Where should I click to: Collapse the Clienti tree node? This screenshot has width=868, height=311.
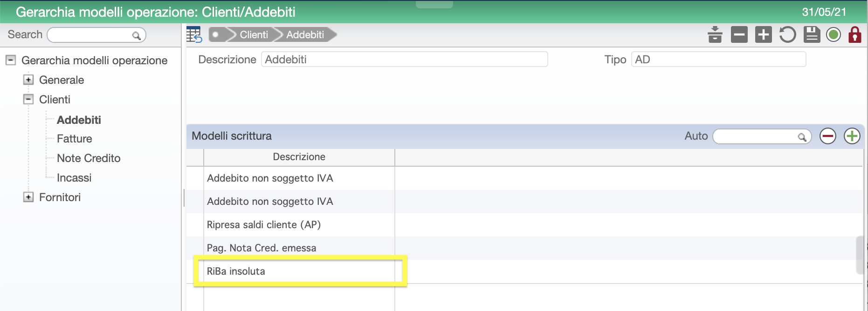click(28, 99)
